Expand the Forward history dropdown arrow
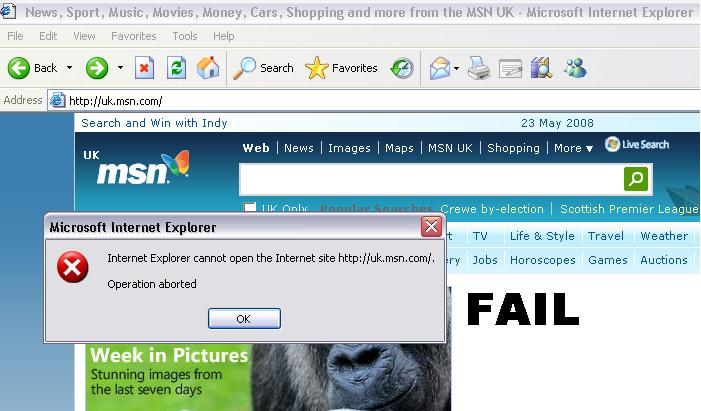 click(x=120, y=68)
